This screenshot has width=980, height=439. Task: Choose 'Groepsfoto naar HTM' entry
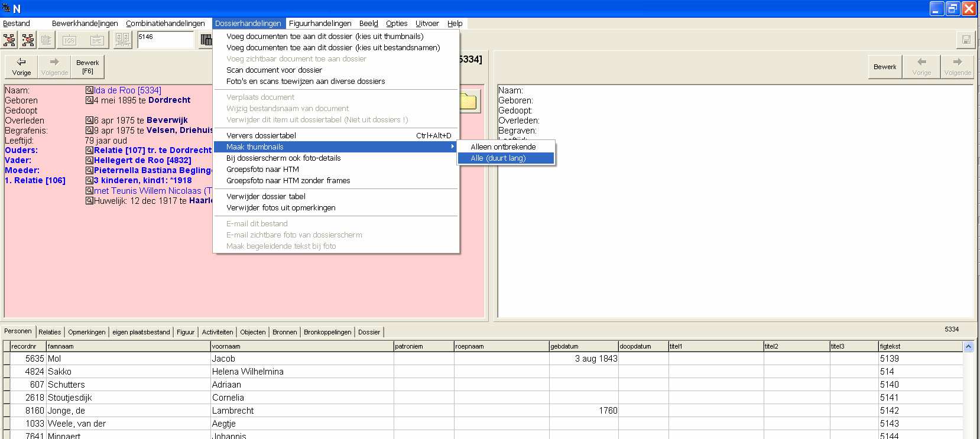coord(336,170)
